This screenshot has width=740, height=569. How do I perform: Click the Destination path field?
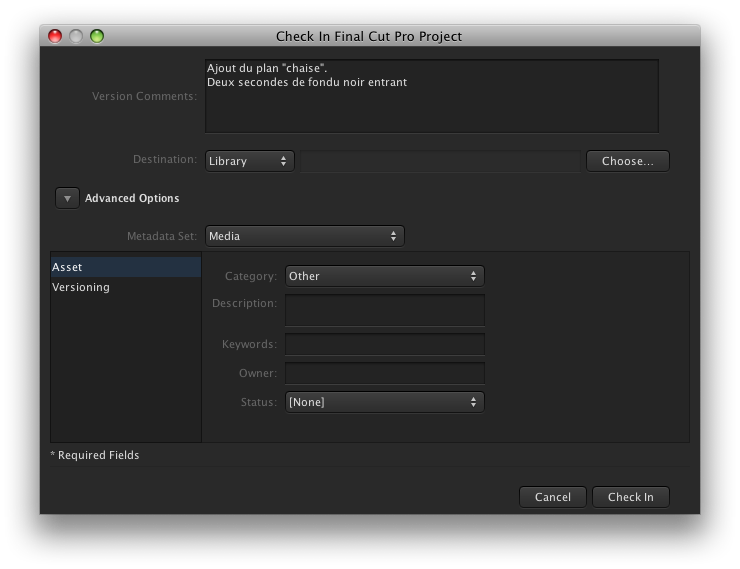pyautogui.click(x=440, y=161)
